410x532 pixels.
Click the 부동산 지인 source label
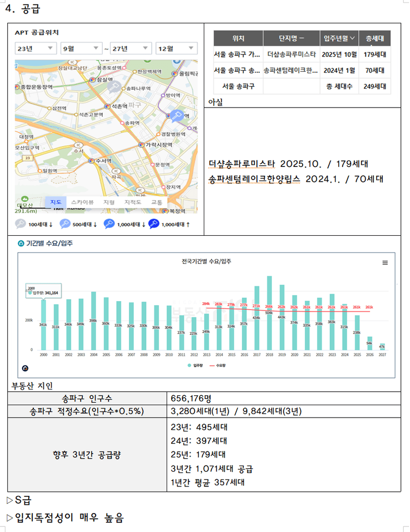pos(32,386)
